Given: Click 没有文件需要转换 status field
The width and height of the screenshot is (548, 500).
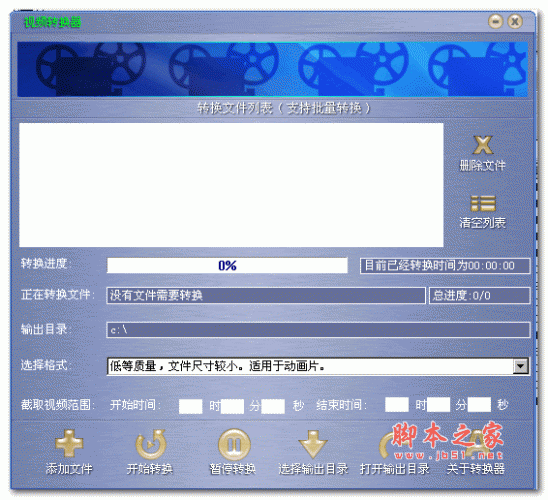Looking at the screenshot, I should [266, 296].
